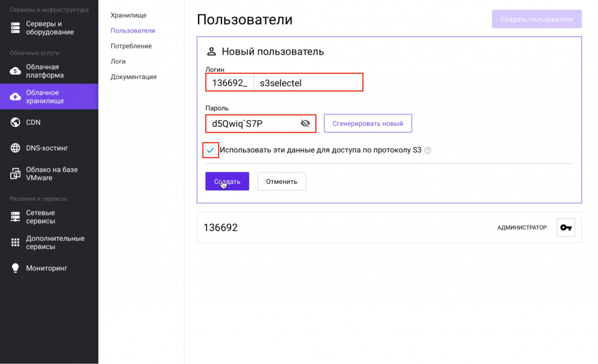598x364 pixels.
Task: Go to CDN section
Action: click(x=49, y=122)
